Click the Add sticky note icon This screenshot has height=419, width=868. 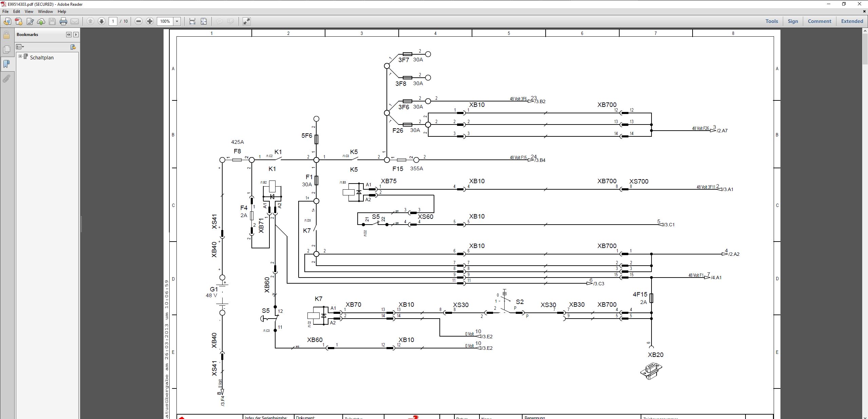[x=219, y=21]
